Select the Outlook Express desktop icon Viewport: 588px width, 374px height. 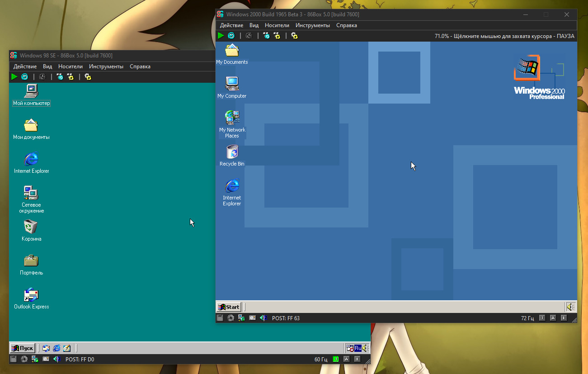point(31,298)
